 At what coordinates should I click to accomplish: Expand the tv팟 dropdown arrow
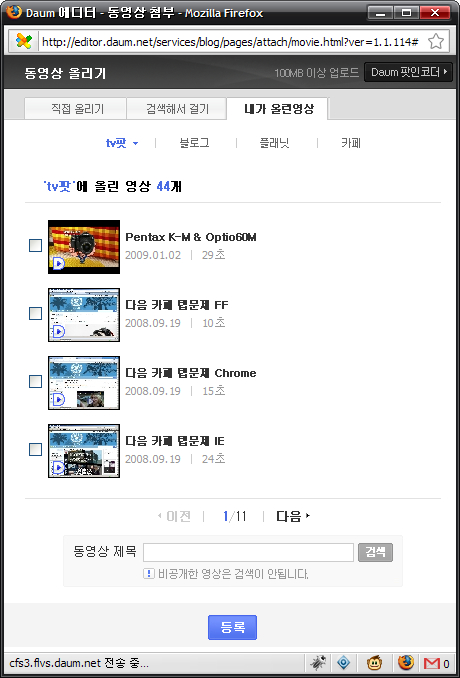pos(135,144)
